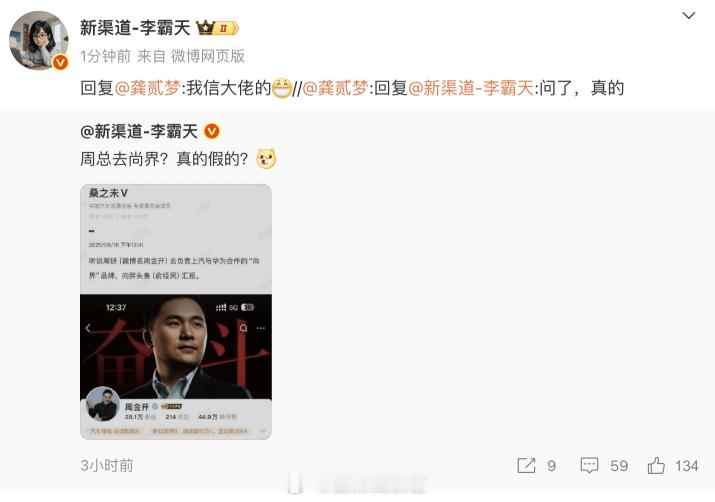Click the orange verified badge in quoted post
The image size is (715, 502).
pyautogui.click(x=212, y=132)
